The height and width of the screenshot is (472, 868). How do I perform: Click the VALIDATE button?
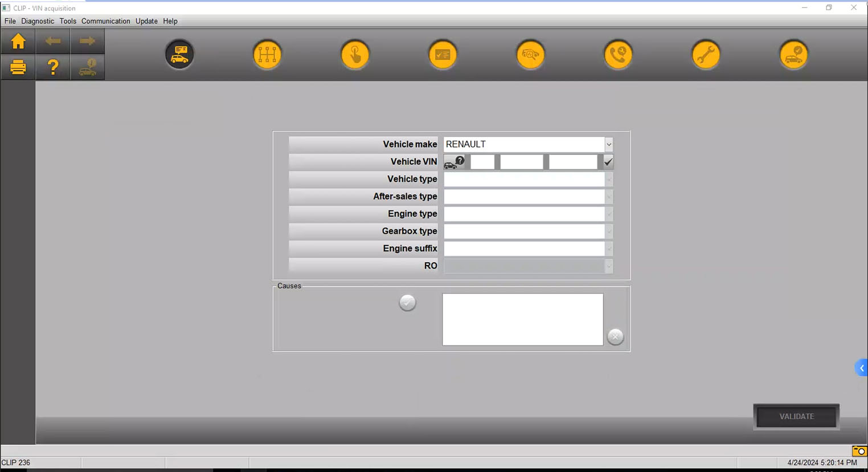point(796,417)
